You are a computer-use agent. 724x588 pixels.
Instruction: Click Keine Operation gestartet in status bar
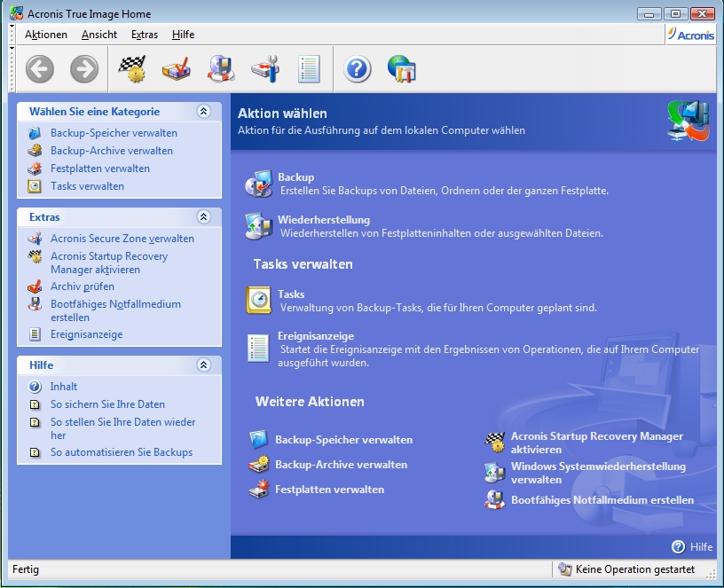click(635, 569)
